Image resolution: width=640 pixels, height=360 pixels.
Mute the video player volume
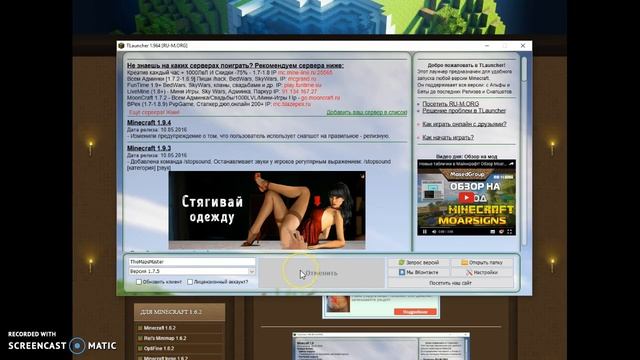click(434, 231)
